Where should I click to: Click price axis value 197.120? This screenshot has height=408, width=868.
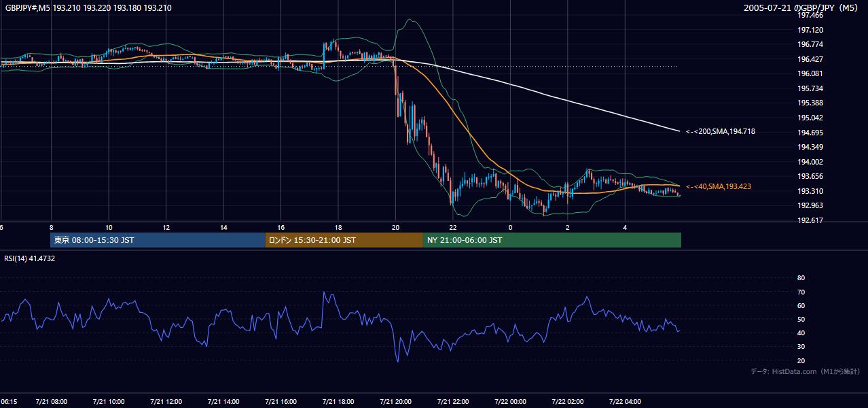[x=810, y=30]
